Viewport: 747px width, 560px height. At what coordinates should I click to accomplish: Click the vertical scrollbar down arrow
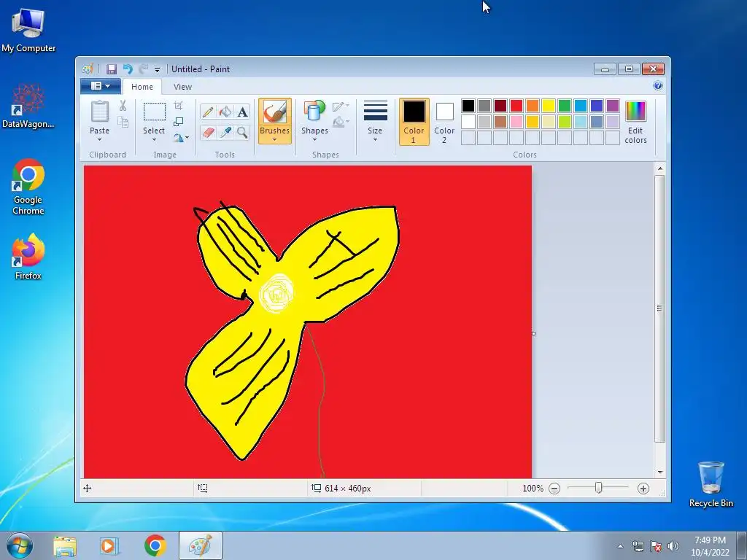tap(659, 472)
